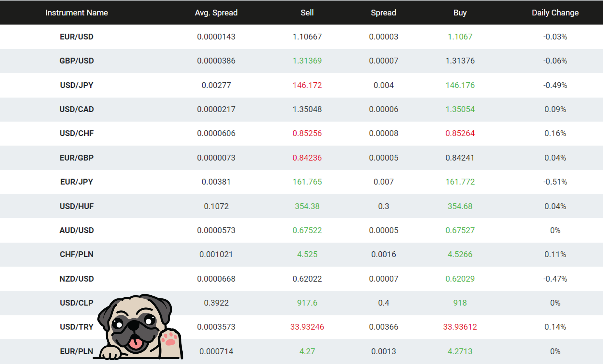Click the waving pug dog image
Screen dimensions: 603x364
pos(139,327)
